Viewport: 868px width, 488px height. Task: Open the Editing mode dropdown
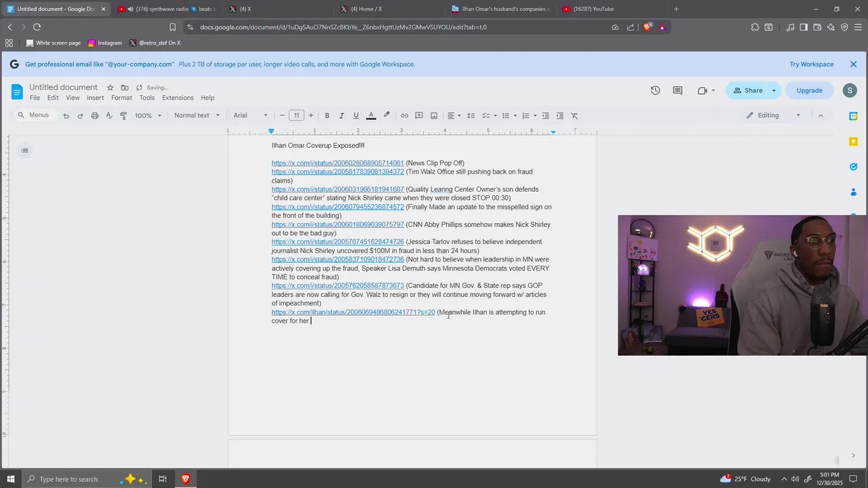coord(774,116)
